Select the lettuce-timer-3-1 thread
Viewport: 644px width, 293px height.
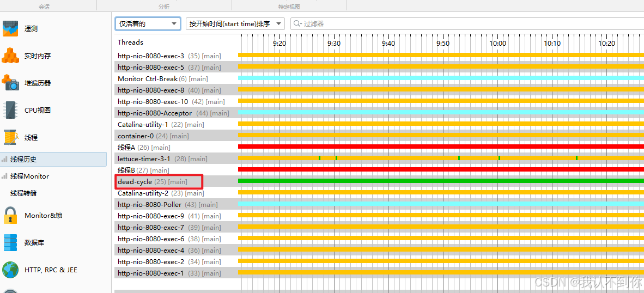point(176,159)
